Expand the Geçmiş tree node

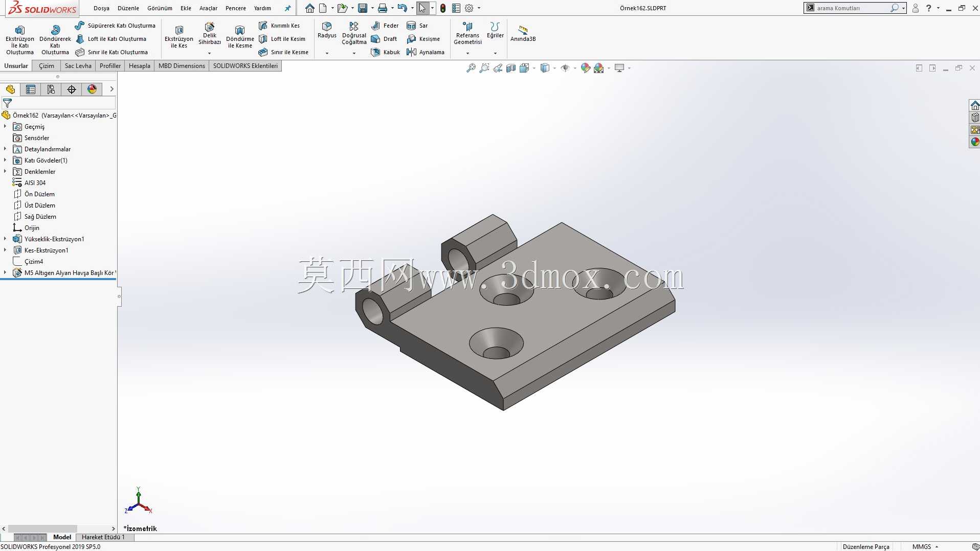tap(5, 126)
